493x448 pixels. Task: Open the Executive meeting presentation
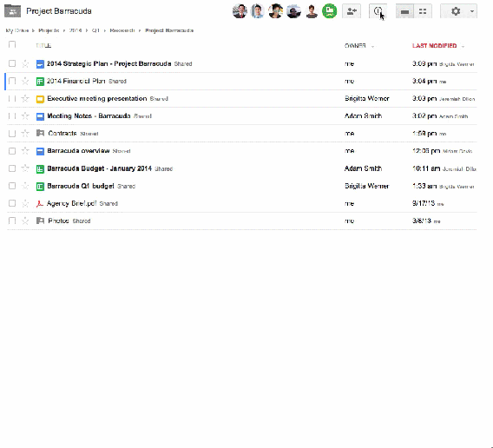(97, 98)
